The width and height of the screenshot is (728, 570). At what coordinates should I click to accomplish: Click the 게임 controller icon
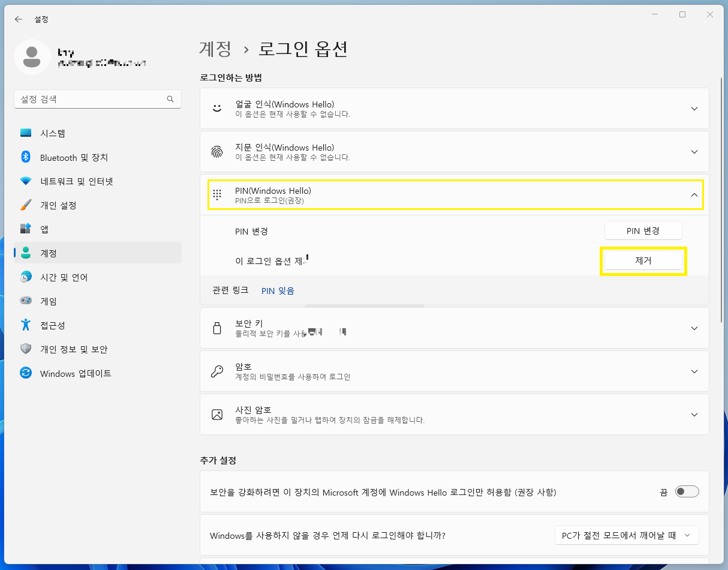[x=25, y=301]
